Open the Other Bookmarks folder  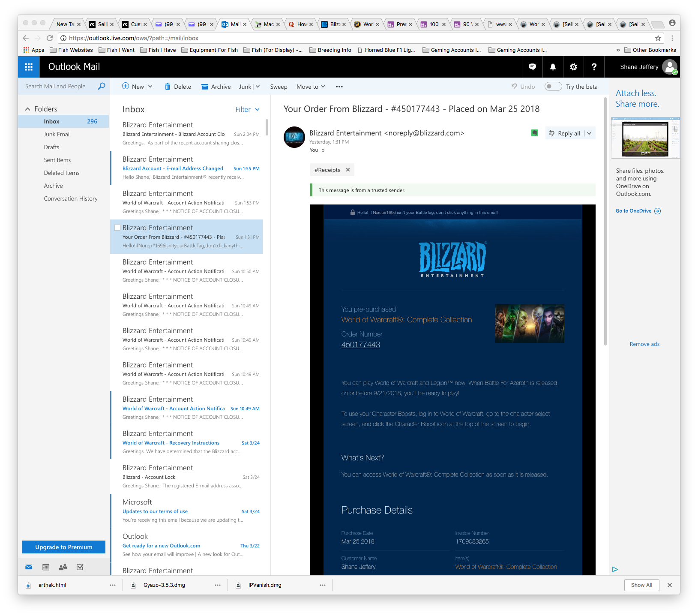[x=650, y=50]
